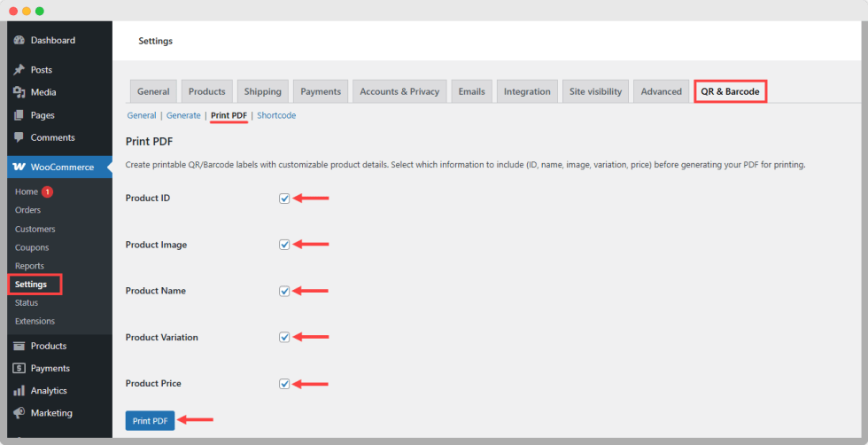This screenshot has width=868, height=445.
Task: Open Posts in the sidebar menu
Action: (42, 70)
